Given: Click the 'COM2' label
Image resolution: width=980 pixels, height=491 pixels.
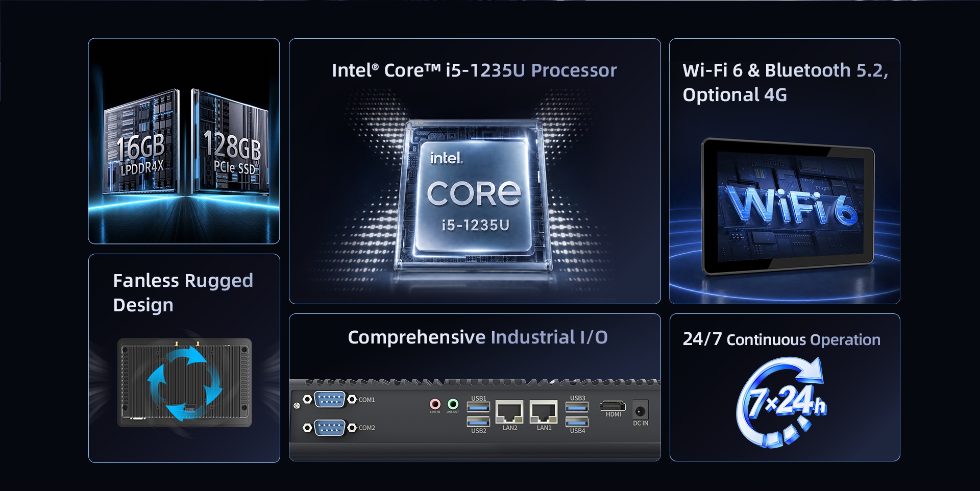Looking at the screenshot, I should coord(366,428).
